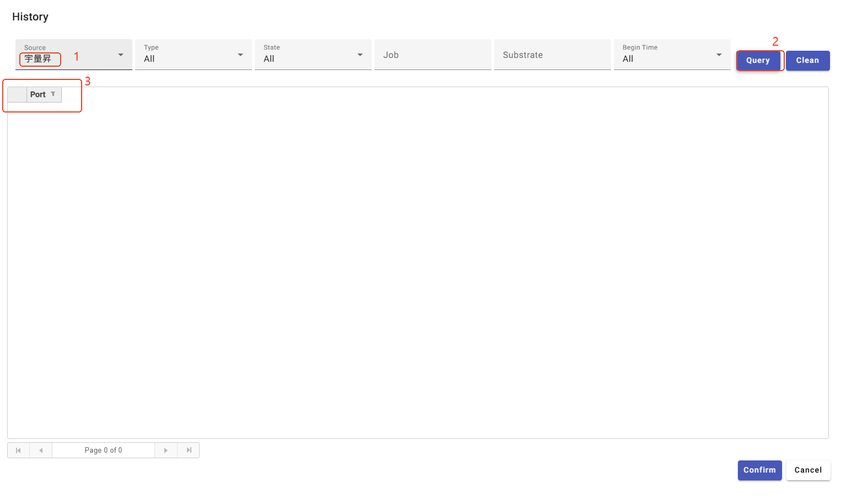This screenshot has width=846, height=504.
Task: Cancel the History dialog
Action: 808,470
